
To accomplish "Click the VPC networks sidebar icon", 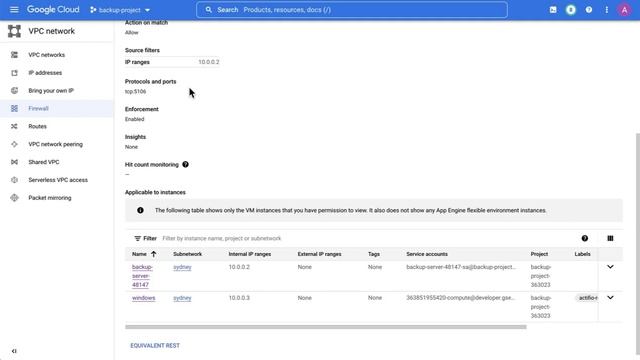I will pyautogui.click(x=14, y=55).
